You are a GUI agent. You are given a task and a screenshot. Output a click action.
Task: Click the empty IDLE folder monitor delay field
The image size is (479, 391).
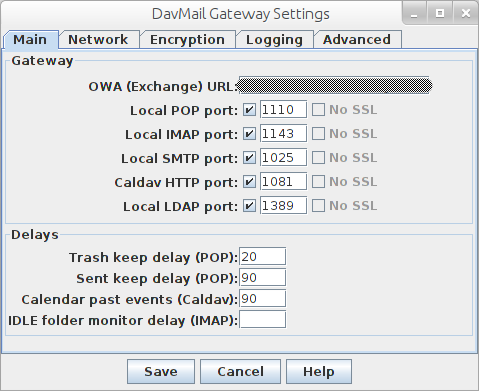click(x=263, y=320)
